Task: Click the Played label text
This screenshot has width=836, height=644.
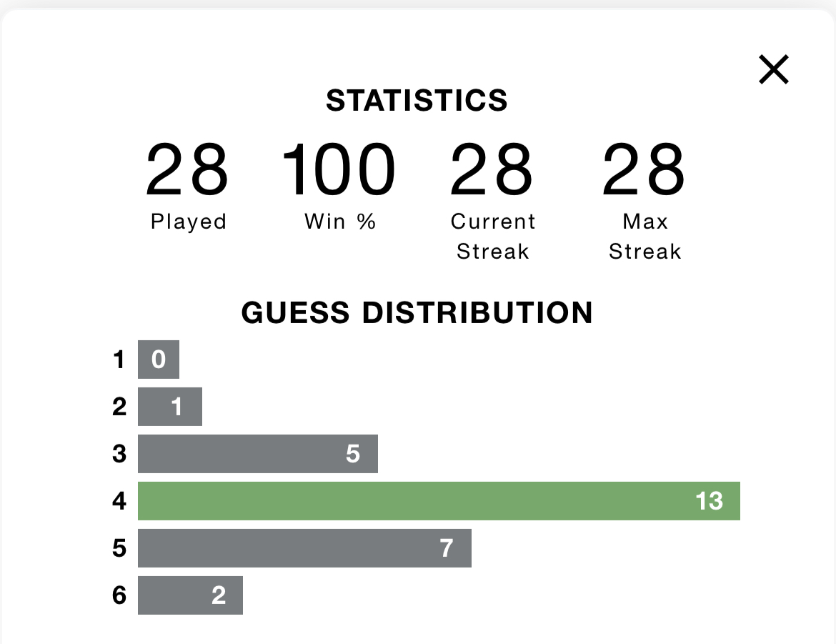Action: tap(189, 222)
